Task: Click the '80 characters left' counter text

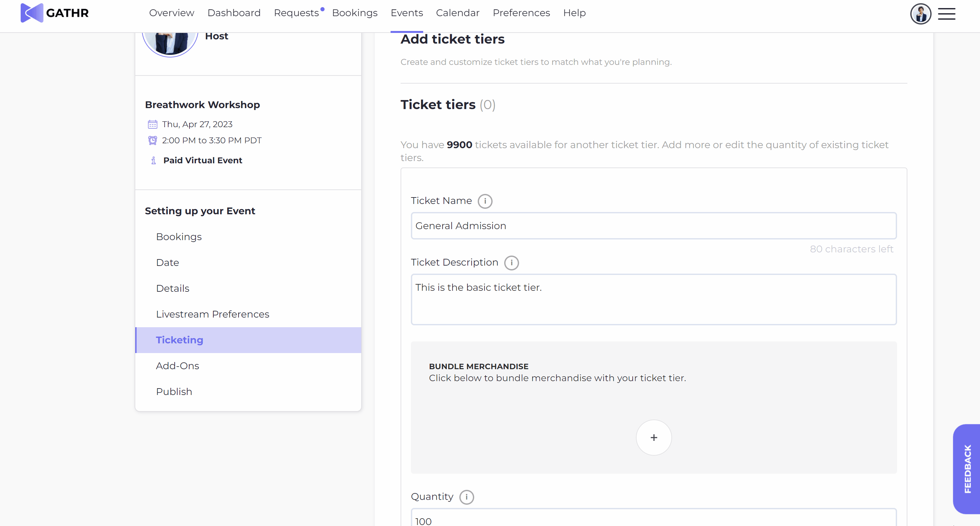Action: 852,249
